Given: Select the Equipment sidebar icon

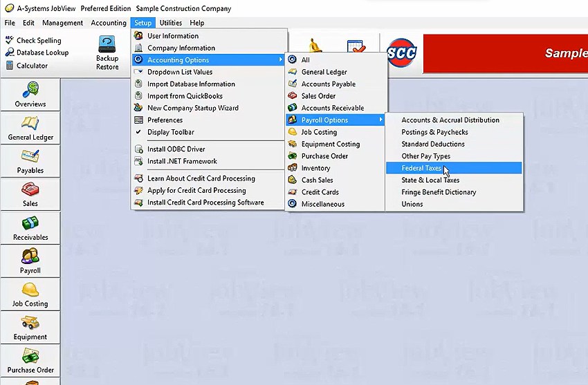Looking at the screenshot, I should [x=30, y=328].
